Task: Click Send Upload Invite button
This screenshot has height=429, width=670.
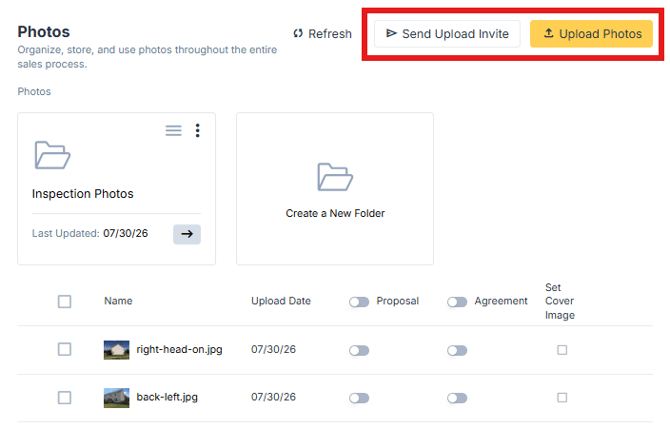Action: (x=447, y=34)
